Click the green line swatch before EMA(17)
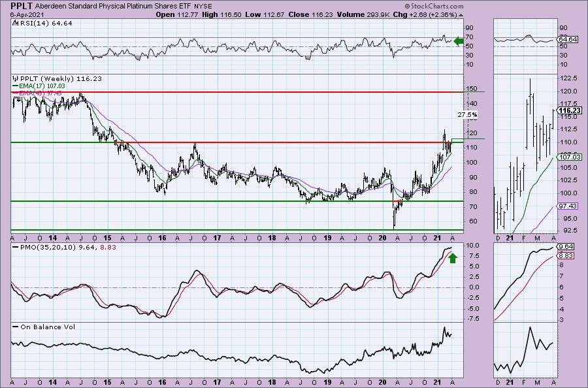Viewport: 588px width, 388px height. coord(15,86)
